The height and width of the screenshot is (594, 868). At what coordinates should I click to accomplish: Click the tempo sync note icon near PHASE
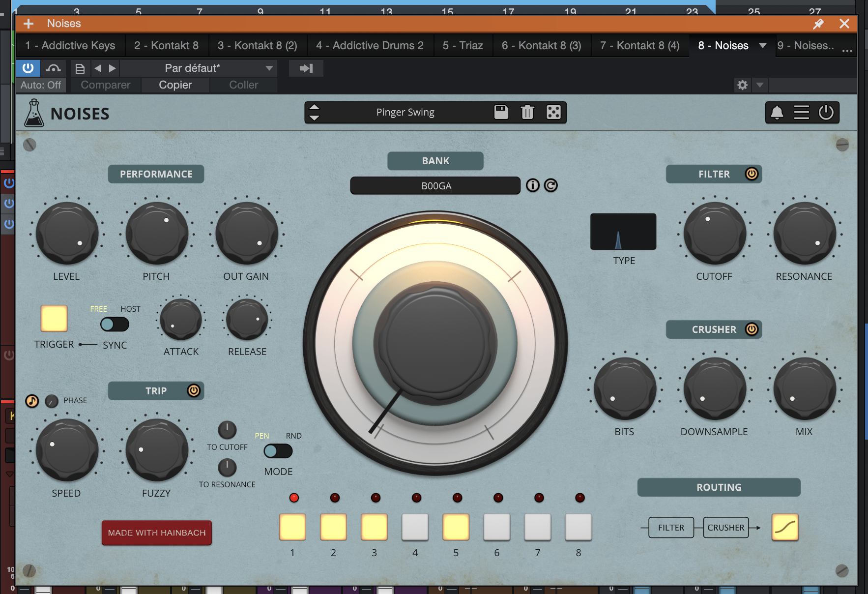coord(32,401)
